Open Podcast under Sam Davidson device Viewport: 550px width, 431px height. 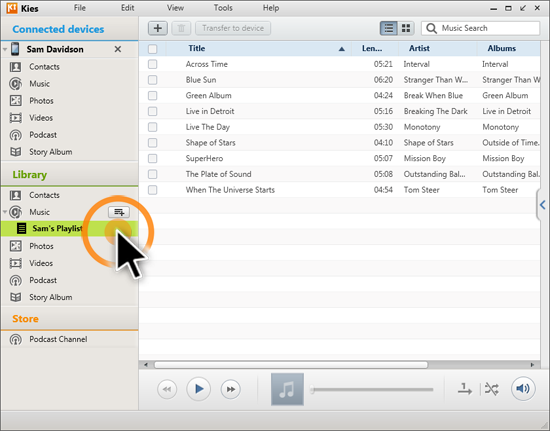click(x=43, y=135)
